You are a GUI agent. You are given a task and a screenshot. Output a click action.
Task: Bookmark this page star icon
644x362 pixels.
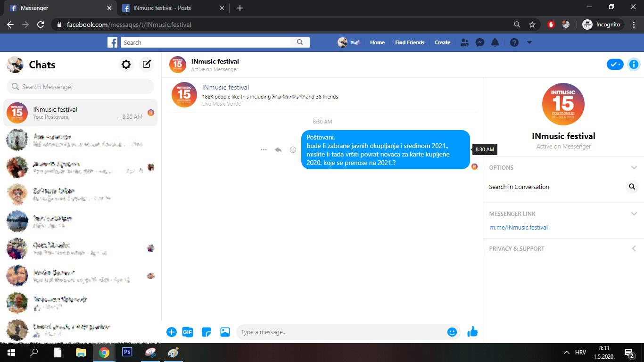pos(532,25)
